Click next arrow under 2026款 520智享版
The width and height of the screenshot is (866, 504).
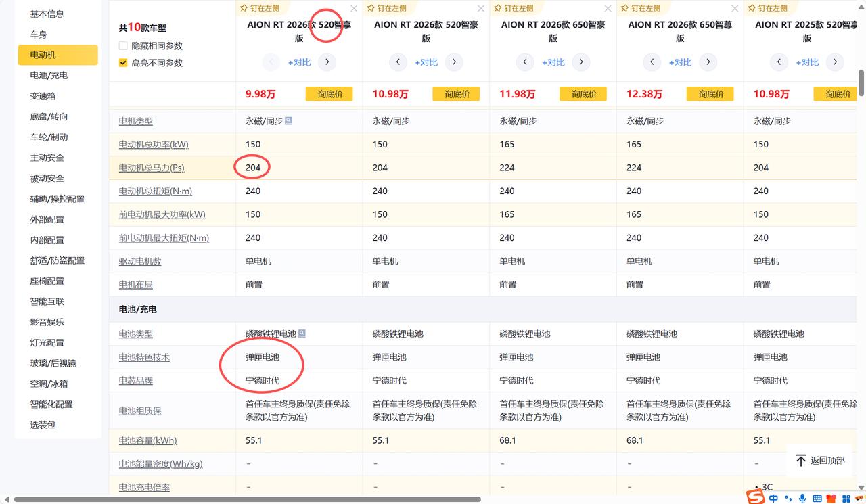327,62
